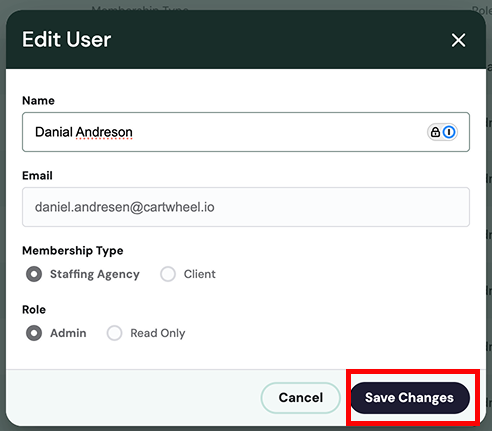492x431 pixels.
Task: Click the 'Read Only' label text
Action: [x=158, y=333]
